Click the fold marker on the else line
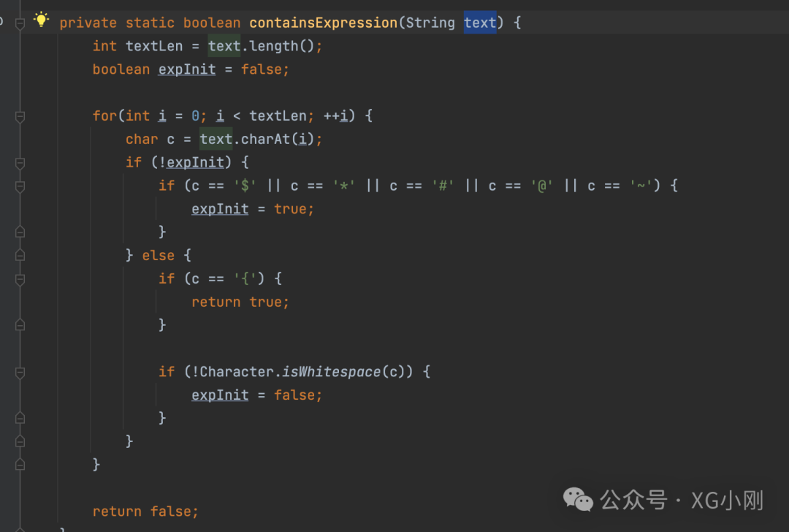Image resolution: width=789 pixels, height=532 pixels. click(x=20, y=255)
